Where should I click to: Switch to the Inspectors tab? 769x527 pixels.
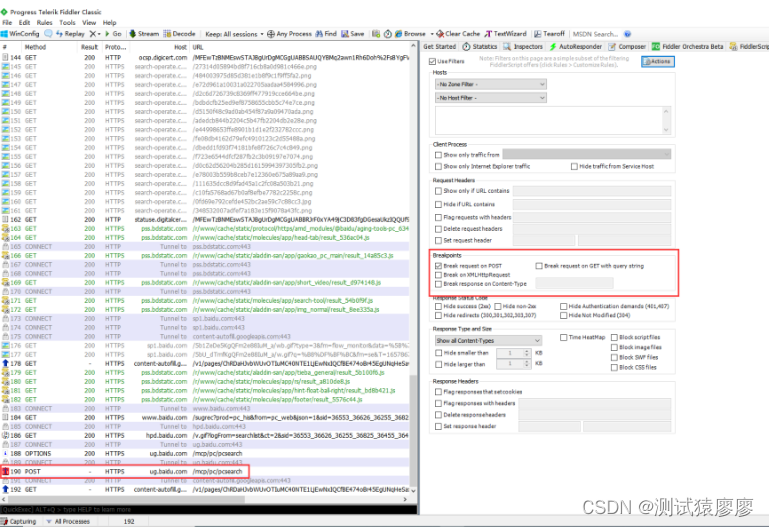coord(523,47)
